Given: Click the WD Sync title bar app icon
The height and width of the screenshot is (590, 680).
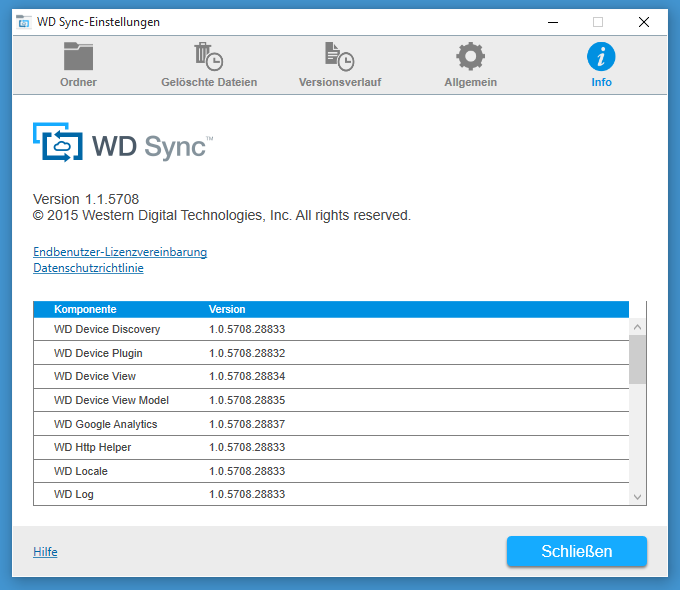Looking at the screenshot, I should coord(23,22).
